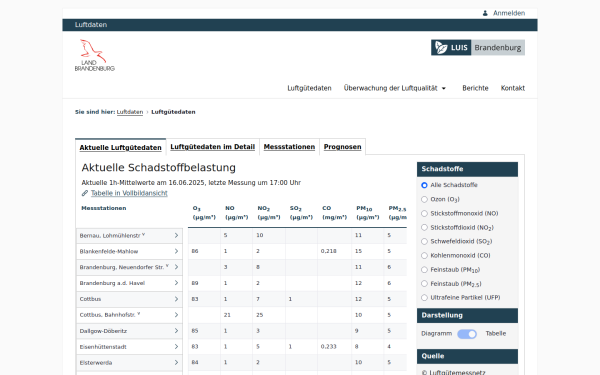600x375 pixels.
Task: Click the Darstellung panel header
Action: point(467,315)
